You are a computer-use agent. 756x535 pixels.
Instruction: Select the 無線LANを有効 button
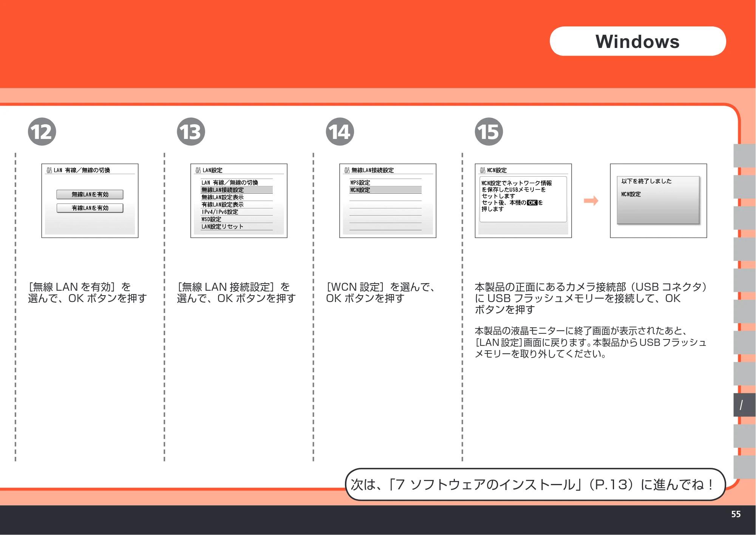click(x=90, y=194)
